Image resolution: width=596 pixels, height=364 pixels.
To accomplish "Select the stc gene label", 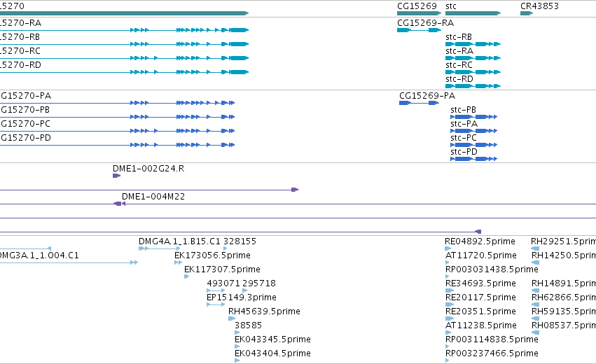I will point(451,6).
